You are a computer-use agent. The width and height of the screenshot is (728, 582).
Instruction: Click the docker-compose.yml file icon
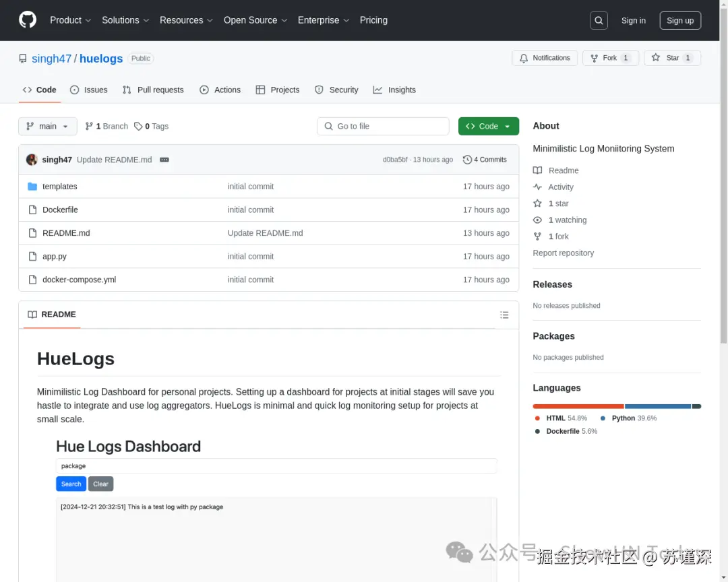[x=32, y=280]
